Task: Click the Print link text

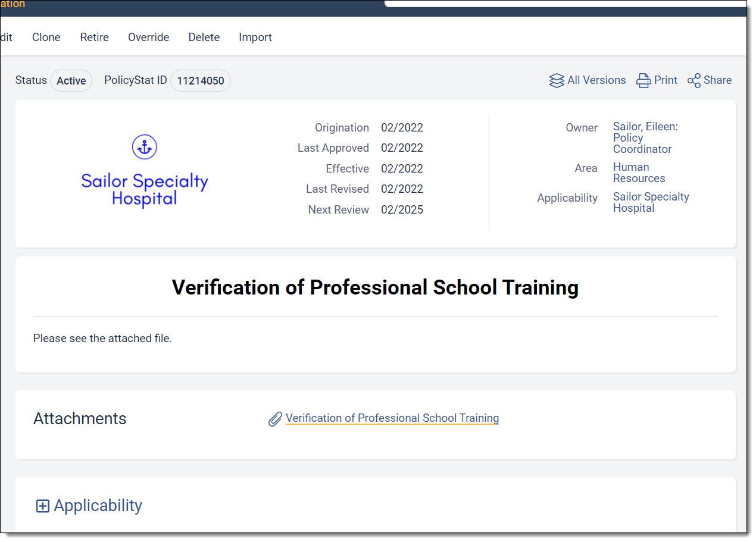Action: (x=666, y=80)
